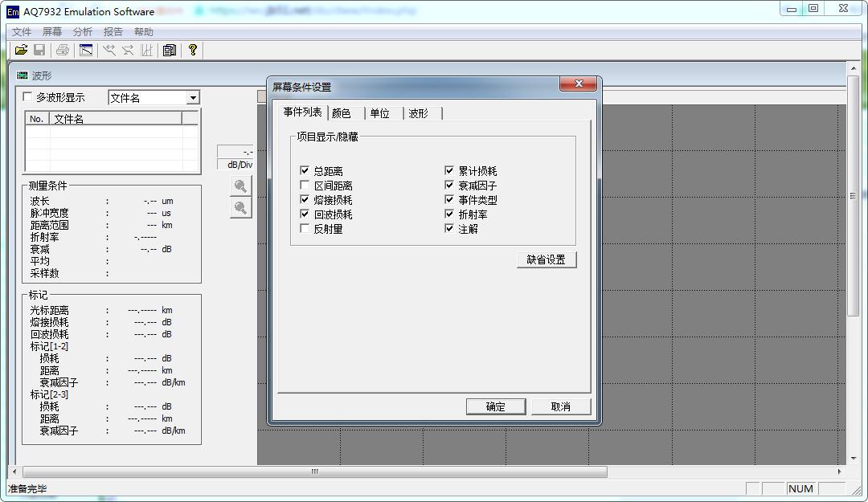Open the 屏幕 menu
Screen dimensions: 868x502
click(x=52, y=32)
